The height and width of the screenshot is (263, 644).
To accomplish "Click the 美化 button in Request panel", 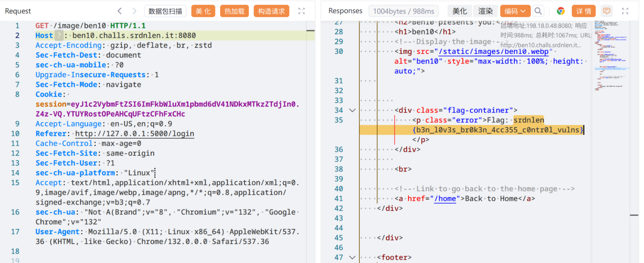I will 203,11.
